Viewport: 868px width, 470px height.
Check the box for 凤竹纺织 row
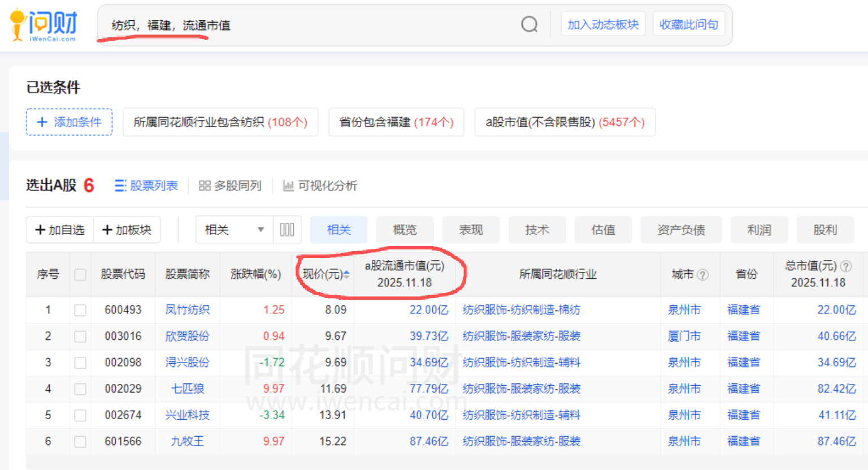tap(80, 310)
